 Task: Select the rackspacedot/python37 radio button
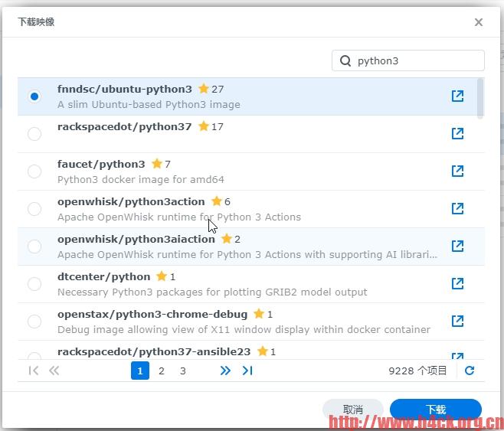pyautogui.click(x=34, y=134)
